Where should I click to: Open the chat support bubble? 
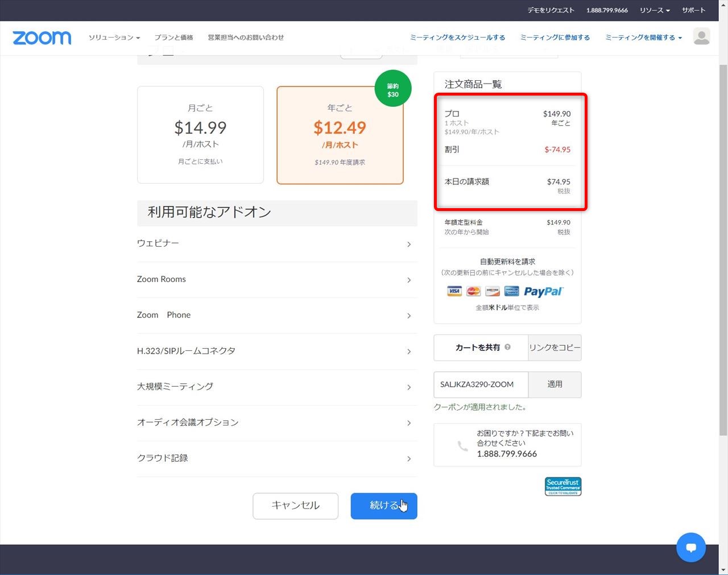pos(691,547)
